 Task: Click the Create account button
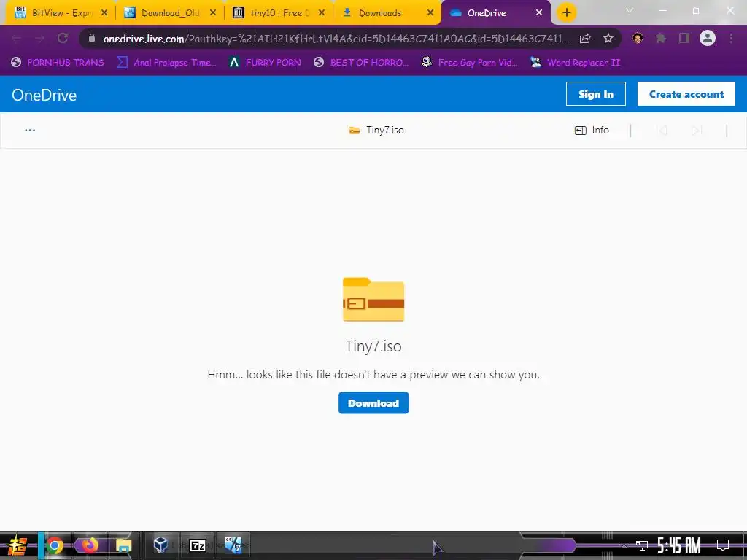(686, 94)
